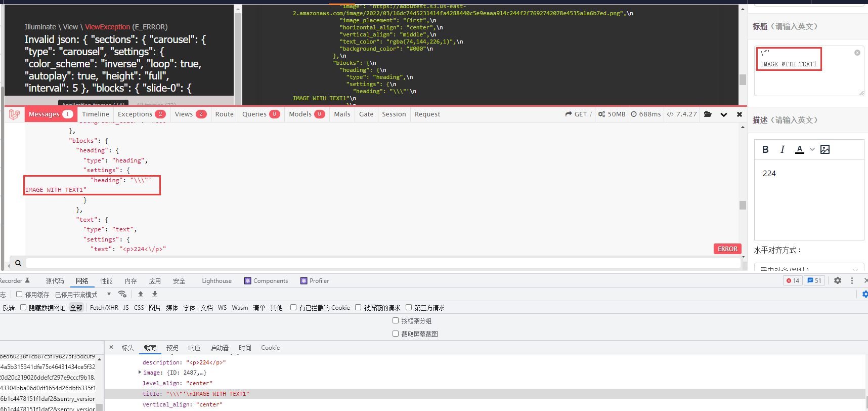Filter requests by Fetch/XHR
The image size is (868, 411).
click(x=104, y=308)
